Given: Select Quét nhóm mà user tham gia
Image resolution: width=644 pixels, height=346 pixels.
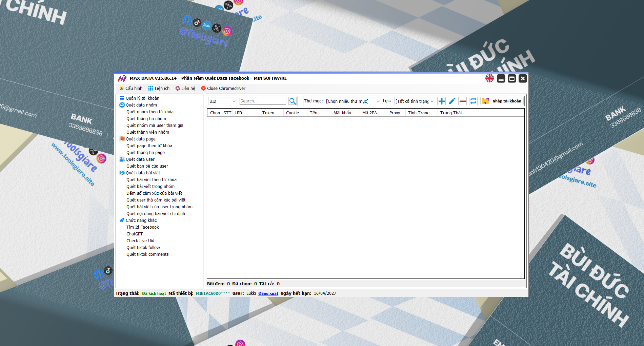Looking at the screenshot, I should pos(155,125).
